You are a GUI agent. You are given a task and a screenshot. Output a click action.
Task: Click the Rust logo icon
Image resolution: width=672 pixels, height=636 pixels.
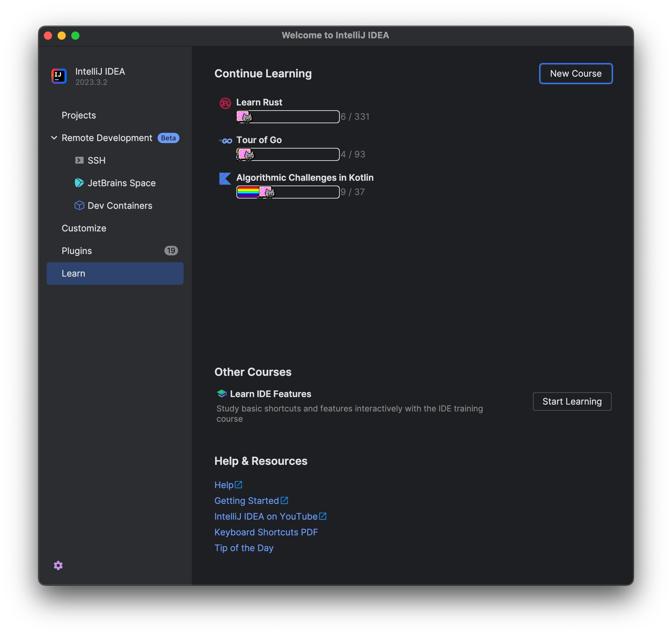click(225, 103)
